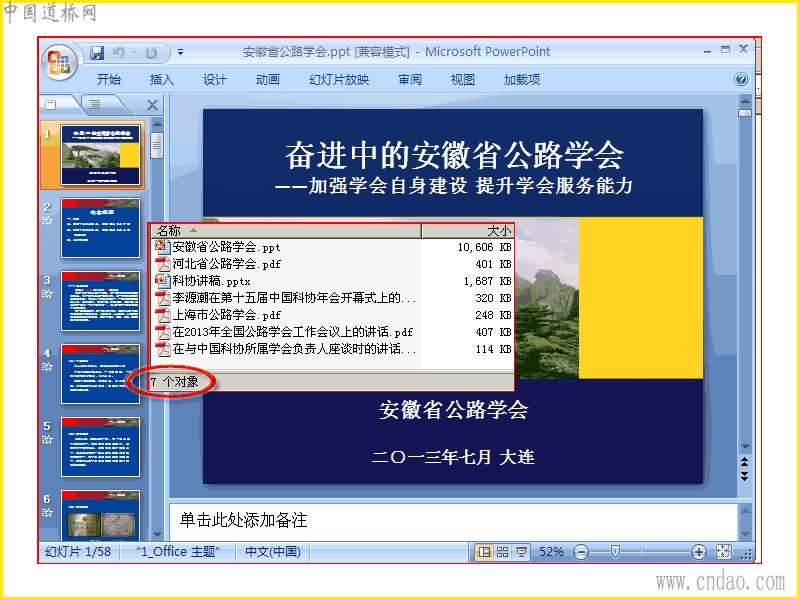This screenshot has width=800, height=600.
Task: Open the round Office button menu
Action: 59,62
